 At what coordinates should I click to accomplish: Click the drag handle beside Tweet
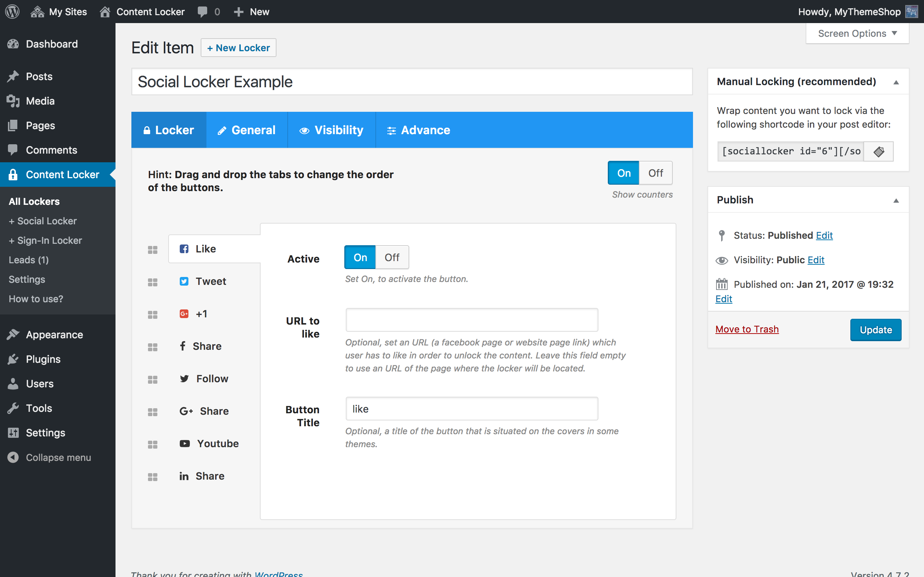[x=153, y=282]
